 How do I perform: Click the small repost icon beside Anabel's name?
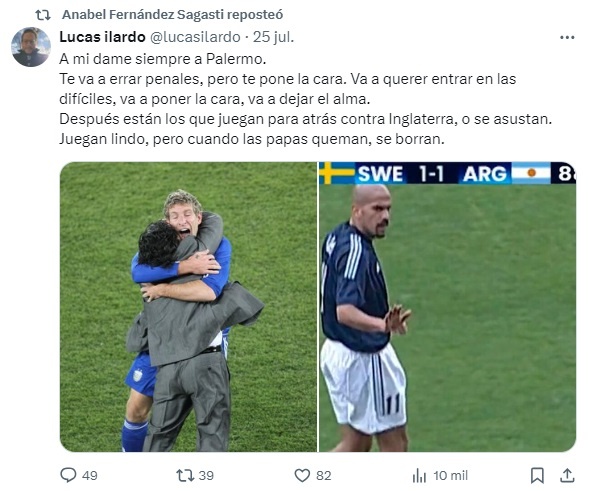42,15
